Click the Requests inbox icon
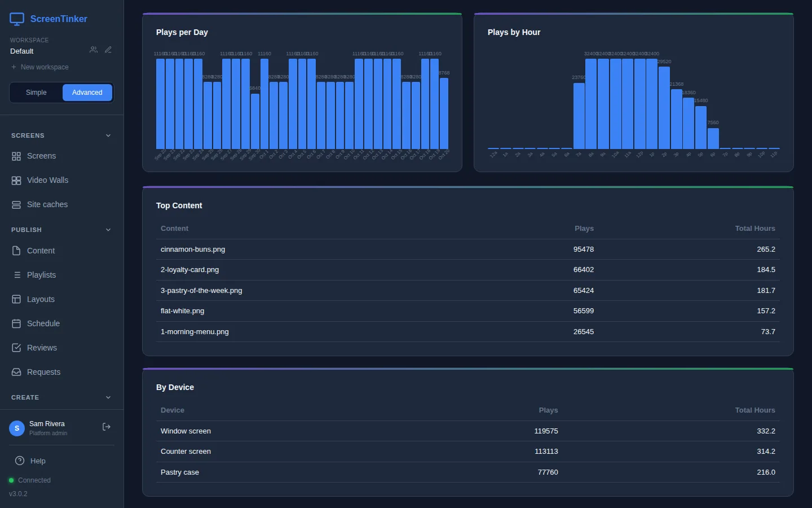This screenshot has width=812, height=508. (16, 372)
